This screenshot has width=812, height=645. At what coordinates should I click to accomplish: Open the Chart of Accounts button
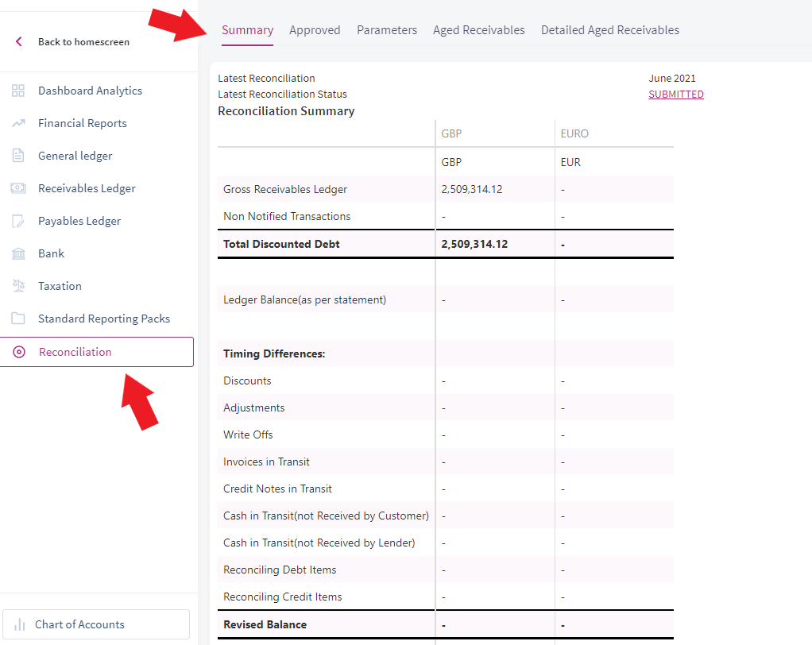[x=96, y=624]
